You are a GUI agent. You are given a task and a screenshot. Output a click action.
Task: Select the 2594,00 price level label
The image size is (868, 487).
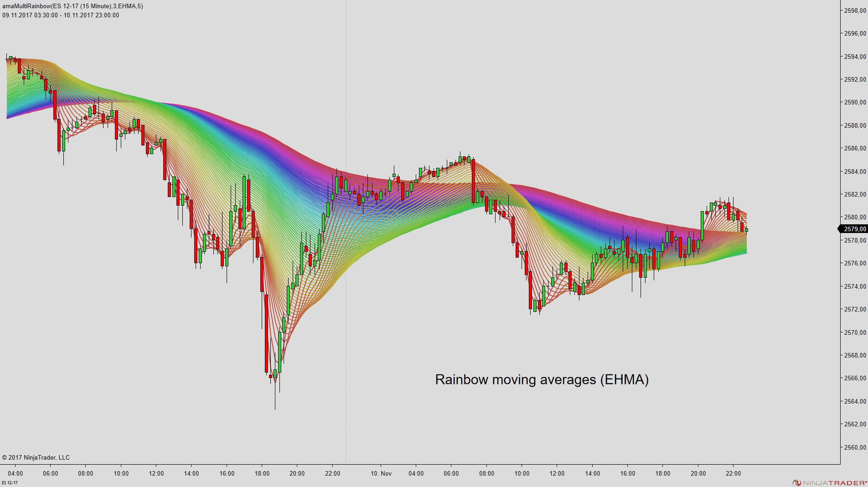tap(855, 57)
